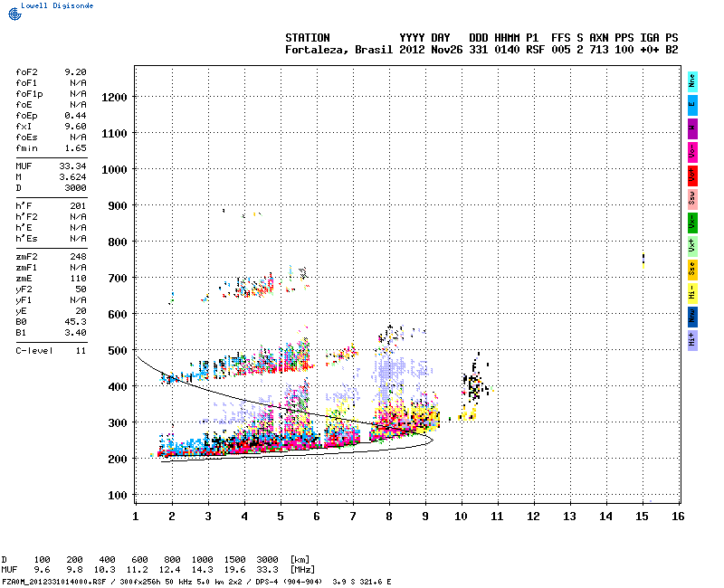Select the yF2 value 50
Image resolution: width=724 pixels, height=588 pixels.
pos(81,289)
